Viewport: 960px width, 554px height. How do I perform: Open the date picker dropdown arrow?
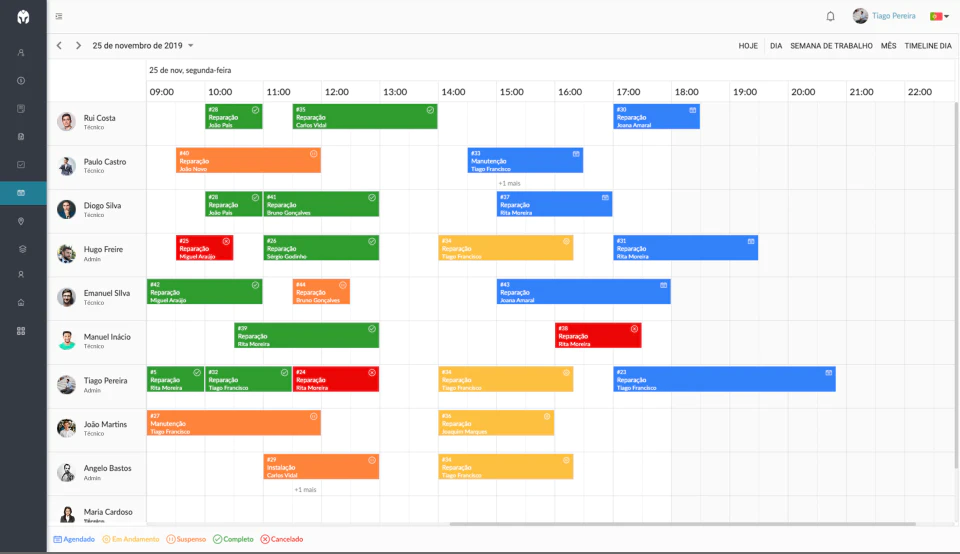click(190, 46)
